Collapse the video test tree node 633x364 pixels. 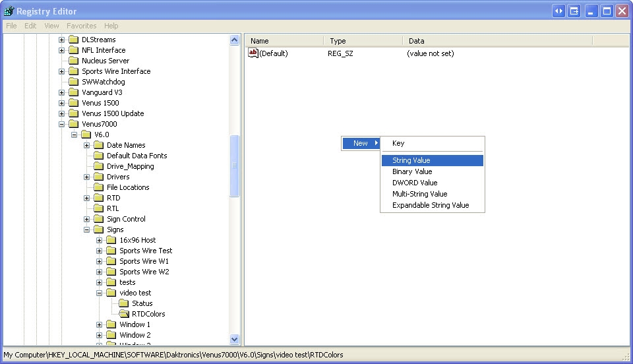tap(100, 293)
